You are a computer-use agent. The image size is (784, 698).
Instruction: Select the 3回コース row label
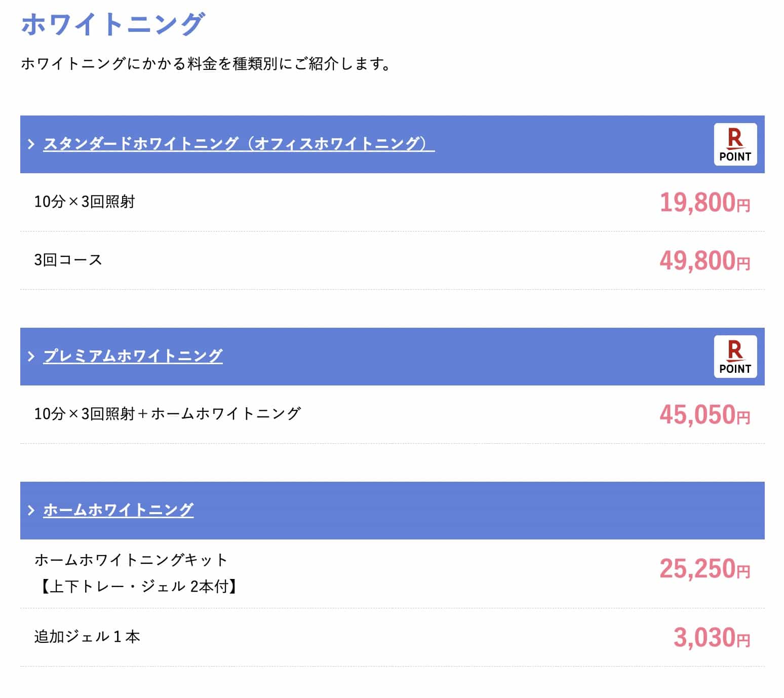coord(68,260)
